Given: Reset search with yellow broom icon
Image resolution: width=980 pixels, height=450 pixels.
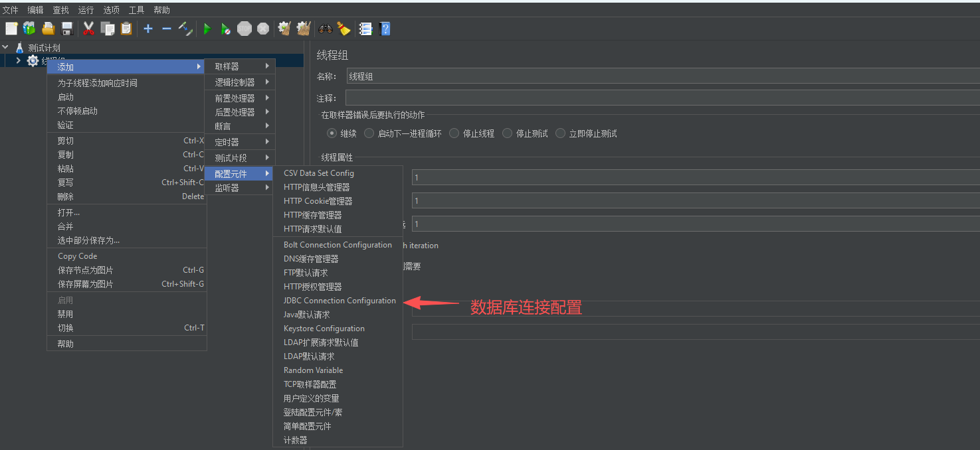Looking at the screenshot, I should pos(343,29).
